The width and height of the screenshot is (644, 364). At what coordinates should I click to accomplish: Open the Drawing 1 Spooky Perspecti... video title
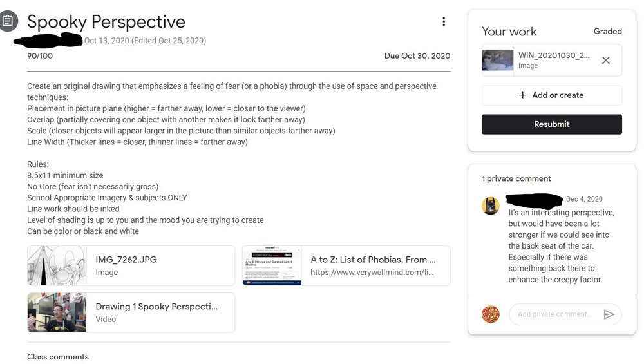[x=156, y=307]
